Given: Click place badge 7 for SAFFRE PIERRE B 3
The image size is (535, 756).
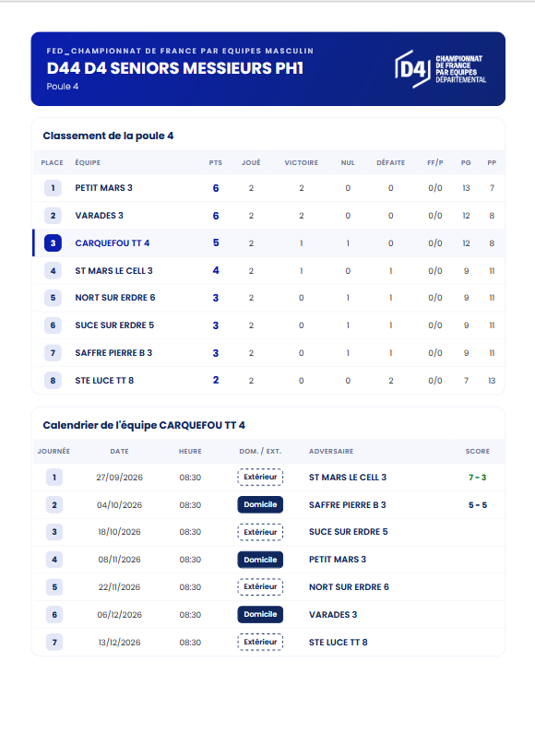Looking at the screenshot, I should click(53, 353).
